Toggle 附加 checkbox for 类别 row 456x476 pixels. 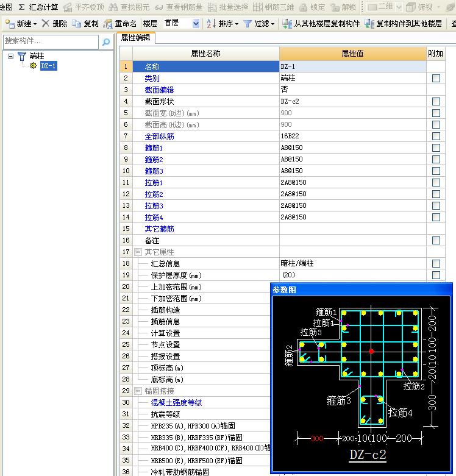[436, 79]
